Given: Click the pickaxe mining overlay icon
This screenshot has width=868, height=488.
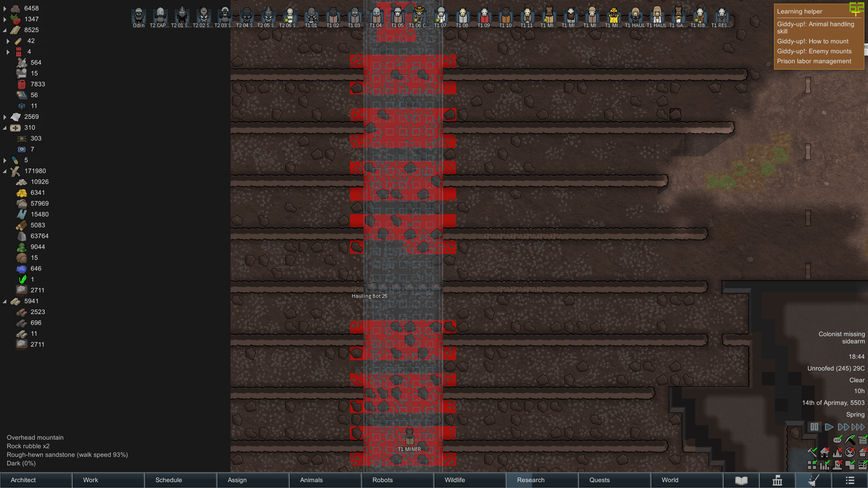Looking at the screenshot, I should [x=850, y=440].
